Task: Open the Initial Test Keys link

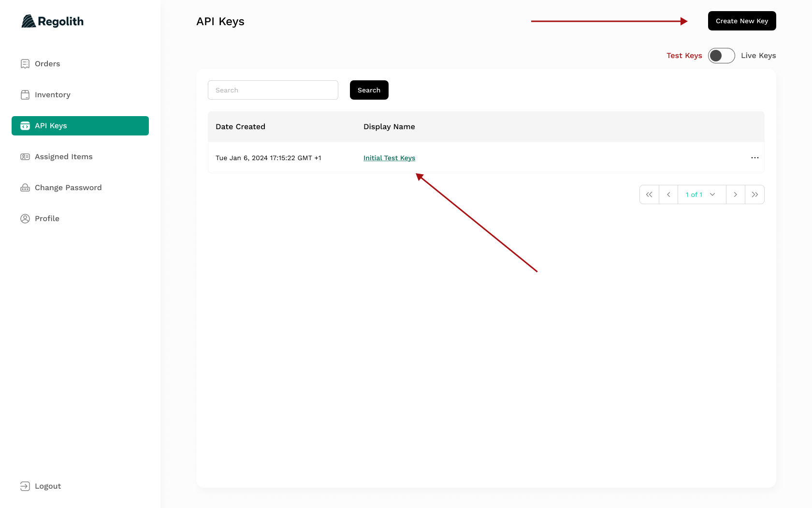Action: click(x=389, y=158)
